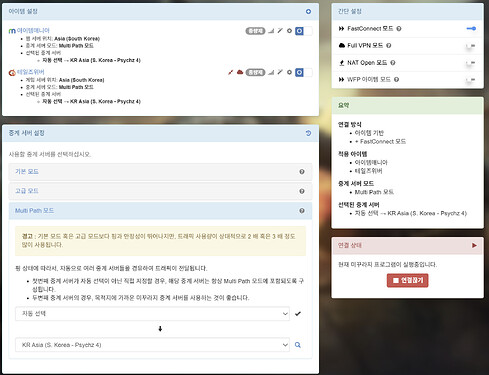Open the first item's name link

click(x=33, y=31)
